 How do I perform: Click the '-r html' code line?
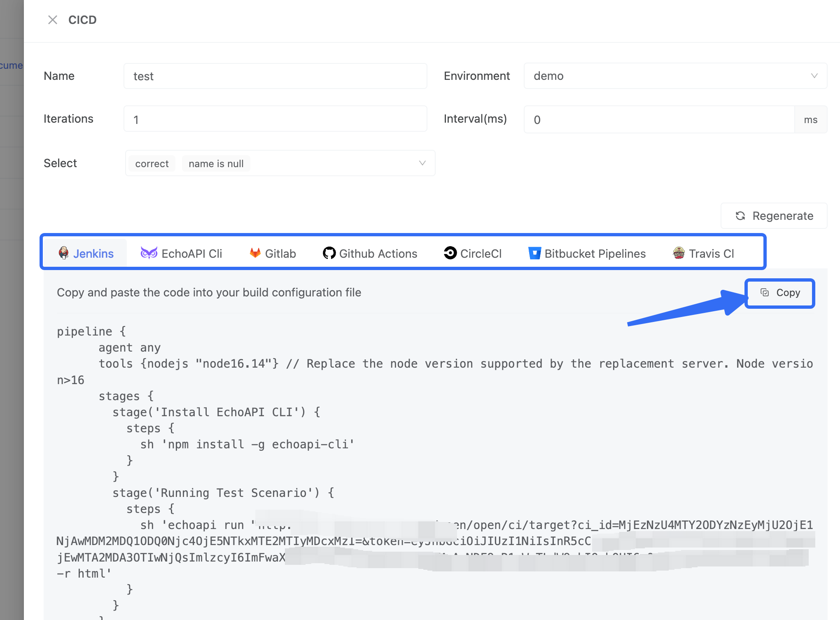point(84,573)
